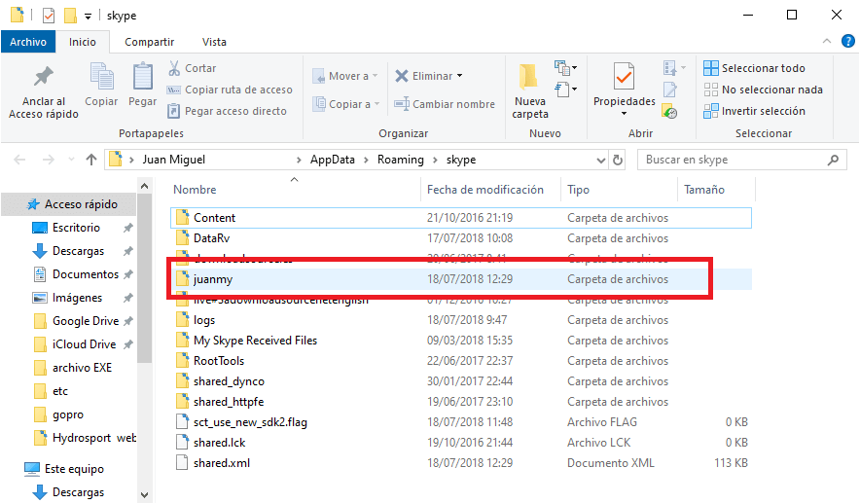Click the Buscar en skype search box
The image size is (860, 504).
[740, 160]
